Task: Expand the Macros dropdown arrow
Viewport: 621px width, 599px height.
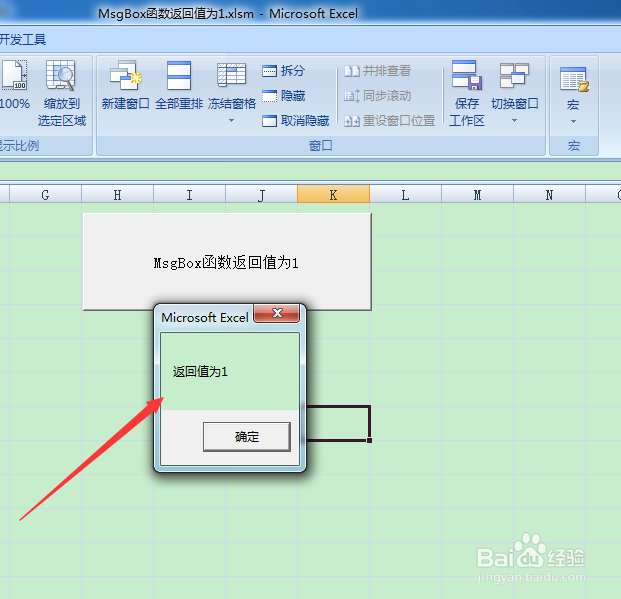Action: pos(573,122)
